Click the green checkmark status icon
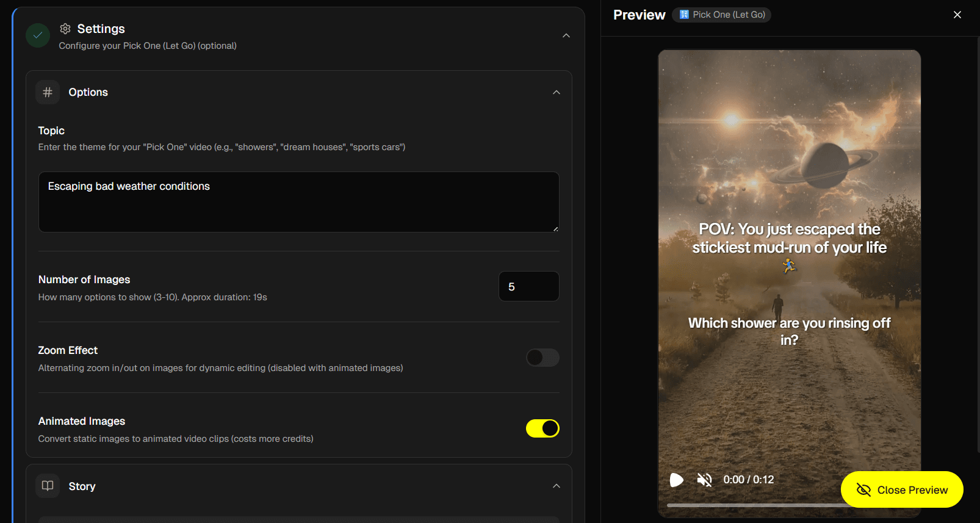 [x=38, y=35]
